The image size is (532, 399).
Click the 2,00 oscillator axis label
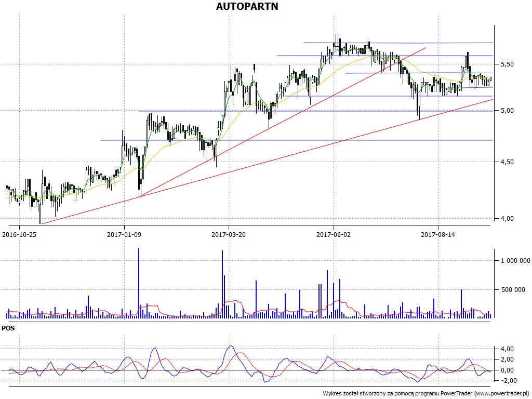(507, 360)
